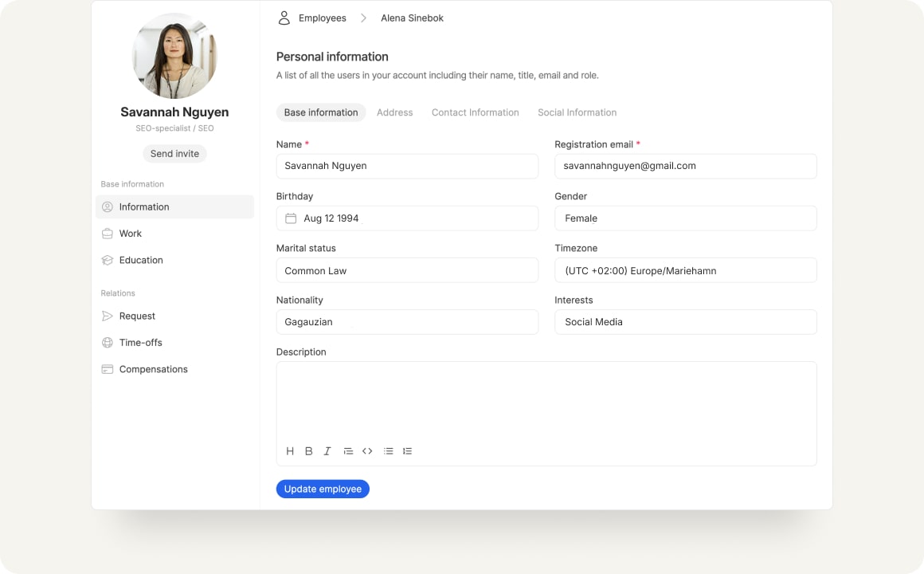Insert a numbered list in Description
924x574 pixels.
point(407,450)
